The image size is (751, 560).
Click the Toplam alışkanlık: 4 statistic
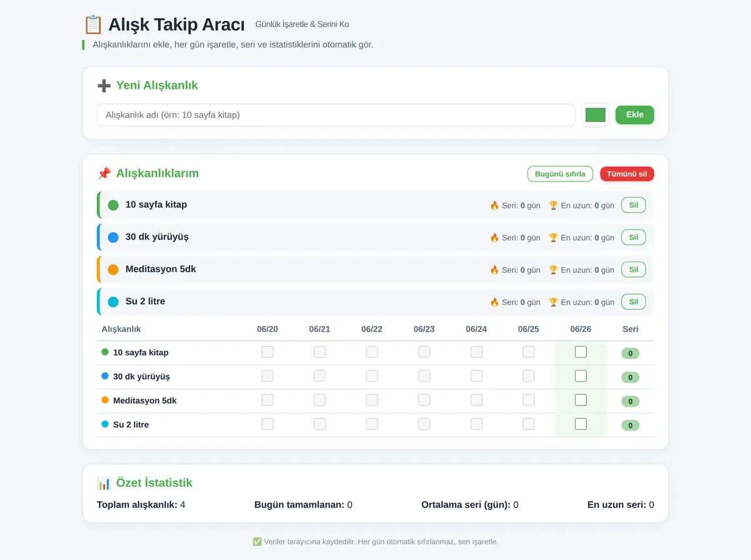pos(141,505)
